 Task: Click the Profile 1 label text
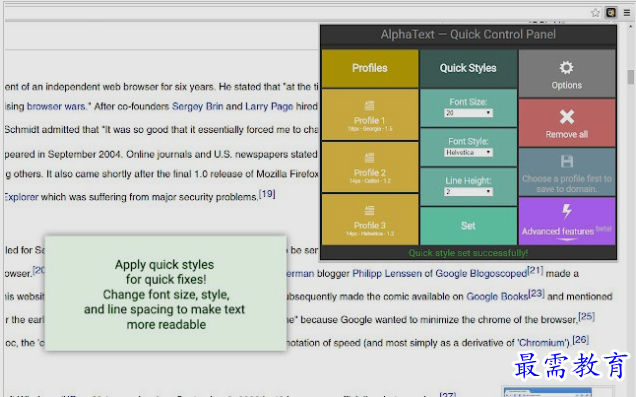coord(369,120)
